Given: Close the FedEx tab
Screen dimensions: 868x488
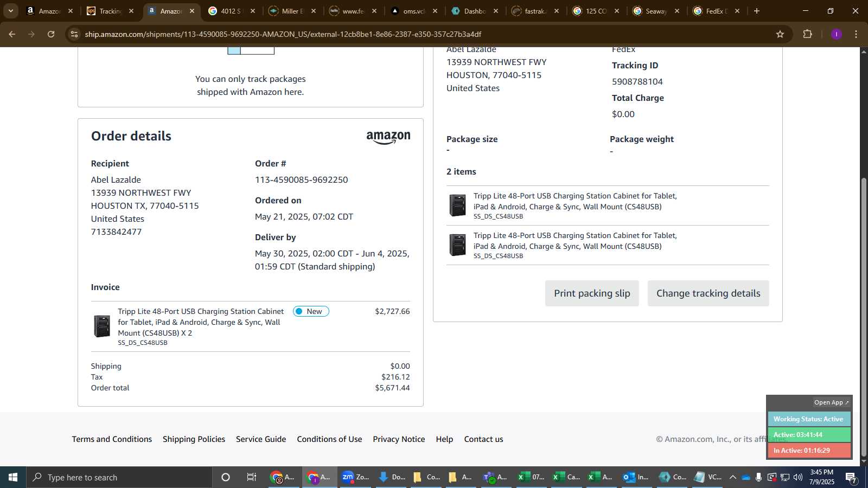Looking at the screenshot, I should 737,11.
